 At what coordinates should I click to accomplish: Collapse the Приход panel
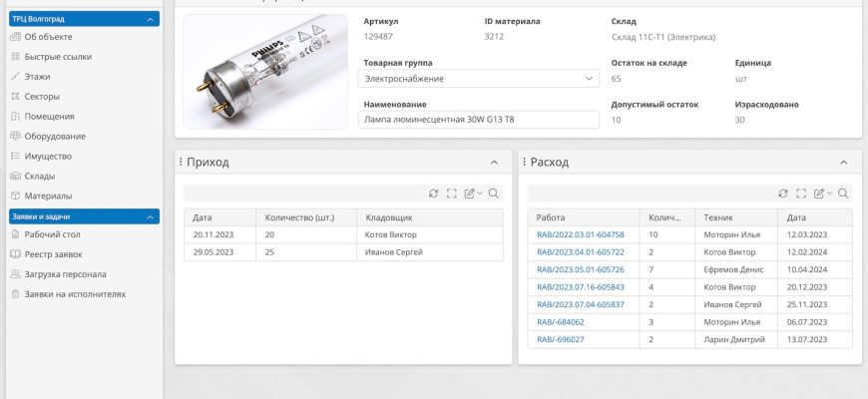click(x=494, y=162)
